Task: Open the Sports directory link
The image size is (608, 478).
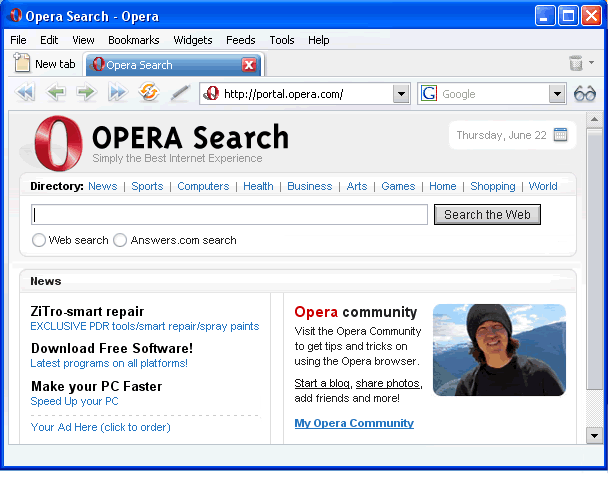Action: coord(147,186)
